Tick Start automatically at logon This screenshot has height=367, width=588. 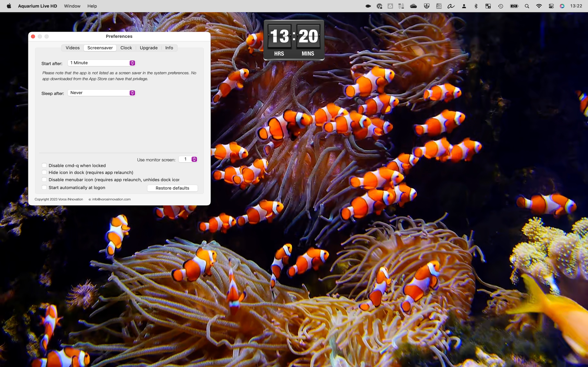[44, 187]
